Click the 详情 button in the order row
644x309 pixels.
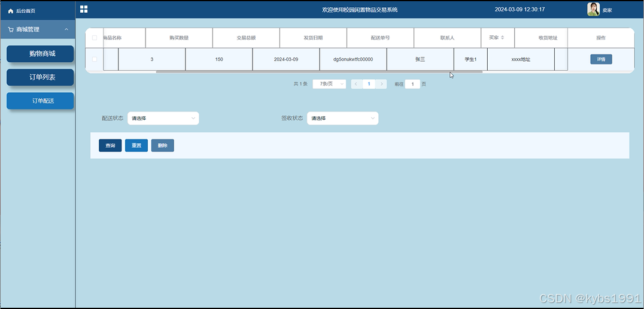point(602,59)
